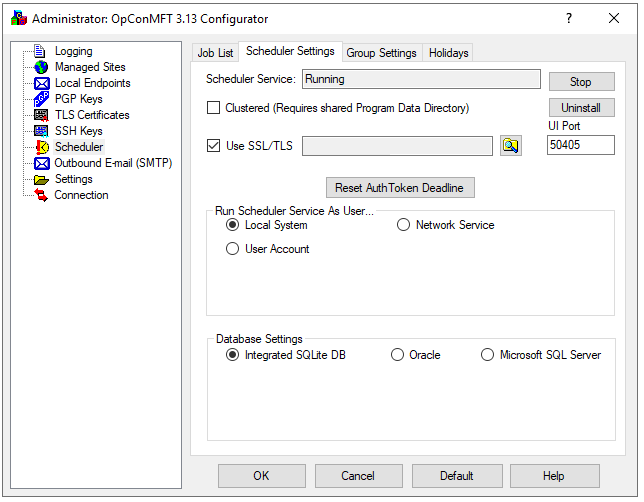The height and width of the screenshot is (502, 644).
Task: Switch to Scheduler Settings tab
Action: click(290, 51)
